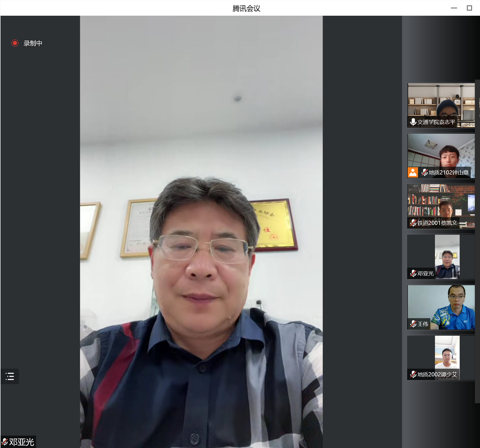Click muted mic icon on 王伟 tile

[413, 324]
